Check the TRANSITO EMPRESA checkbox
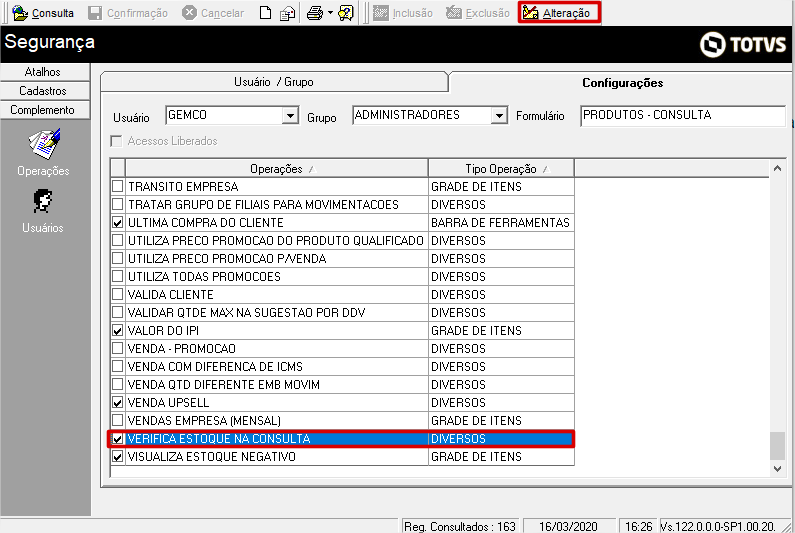Image resolution: width=795 pixels, height=533 pixels. tap(118, 186)
